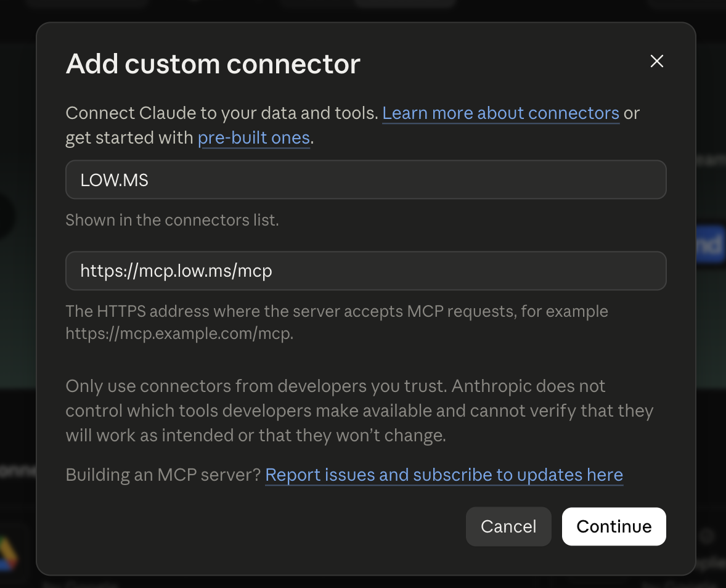Image resolution: width=726 pixels, height=588 pixels.
Task: Close the Add custom connector dialog
Action: (x=656, y=61)
